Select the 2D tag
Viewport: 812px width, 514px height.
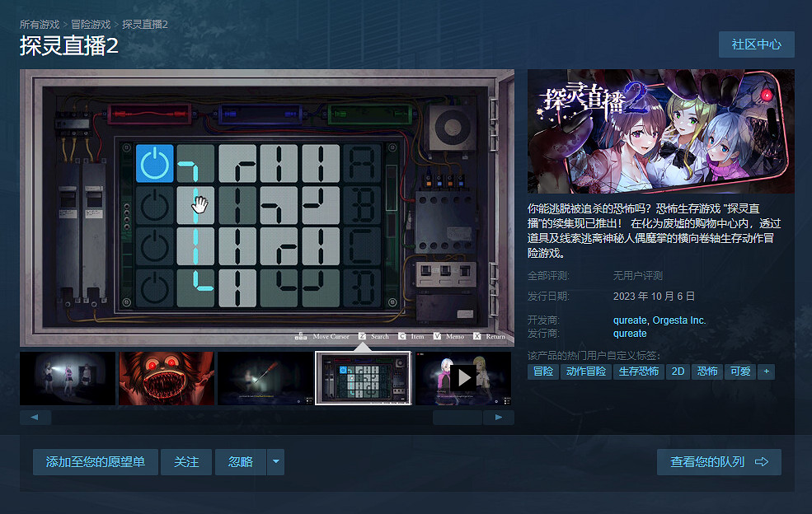point(679,371)
